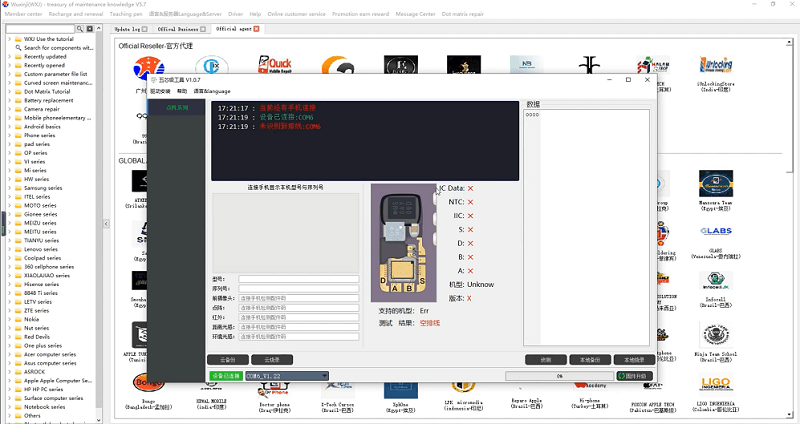Click the sidebar search input box
Viewport: 800px width, 424px height.
(x=40, y=29)
